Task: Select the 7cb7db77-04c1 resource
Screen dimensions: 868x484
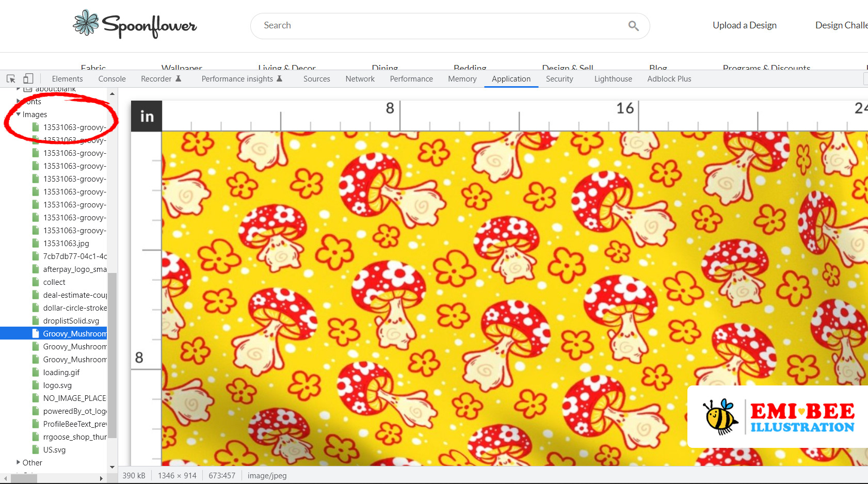Action: tap(75, 256)
